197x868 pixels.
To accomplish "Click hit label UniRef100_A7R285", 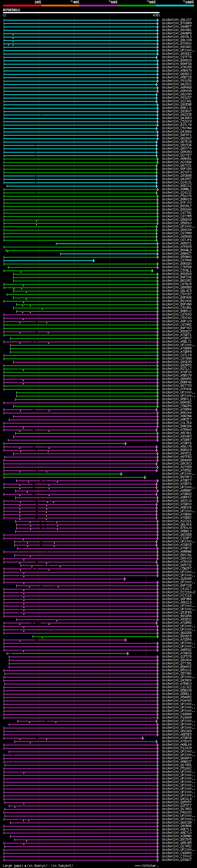I will click(x=176, y=67).
